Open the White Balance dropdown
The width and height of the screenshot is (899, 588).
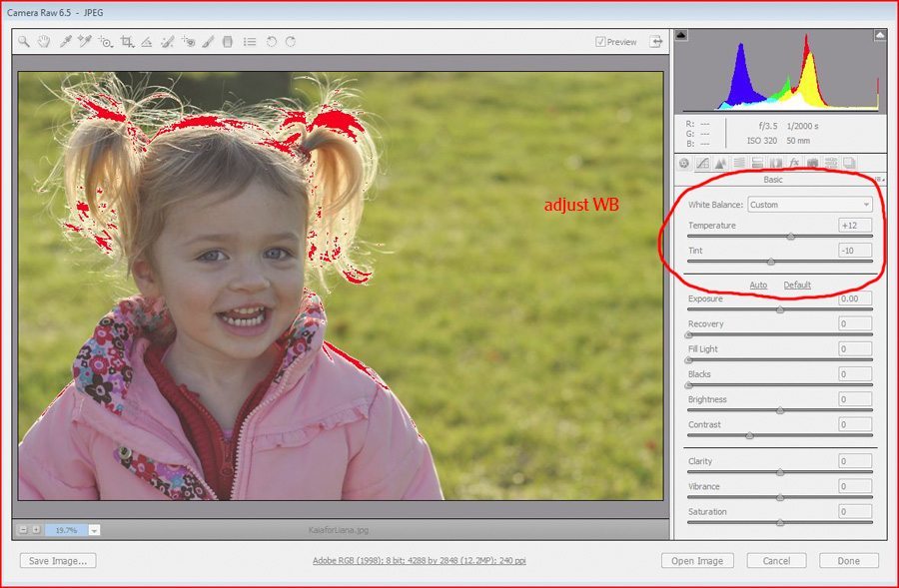tap(810, 205)
